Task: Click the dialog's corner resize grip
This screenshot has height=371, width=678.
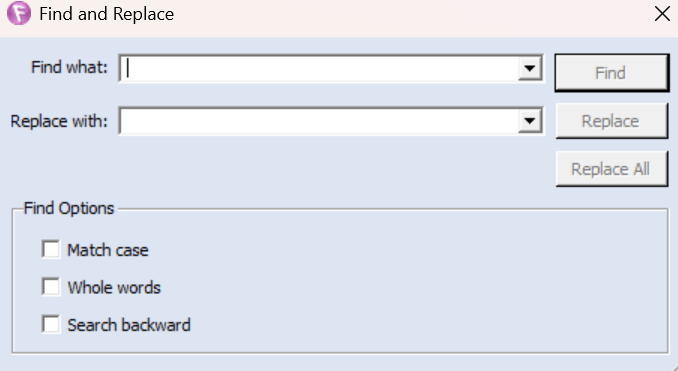Action: tap(674, 367)
